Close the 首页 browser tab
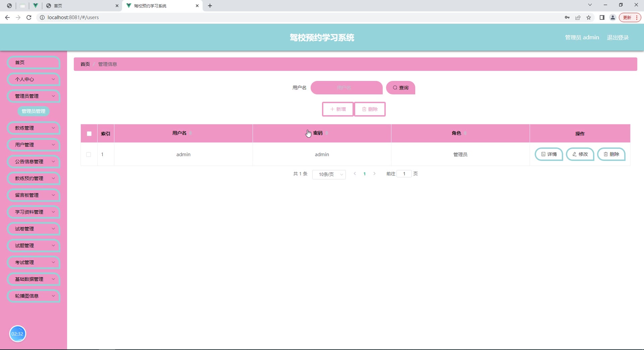Image resolution: width=644 pixels, height=350 pixels. click(117, 6)
